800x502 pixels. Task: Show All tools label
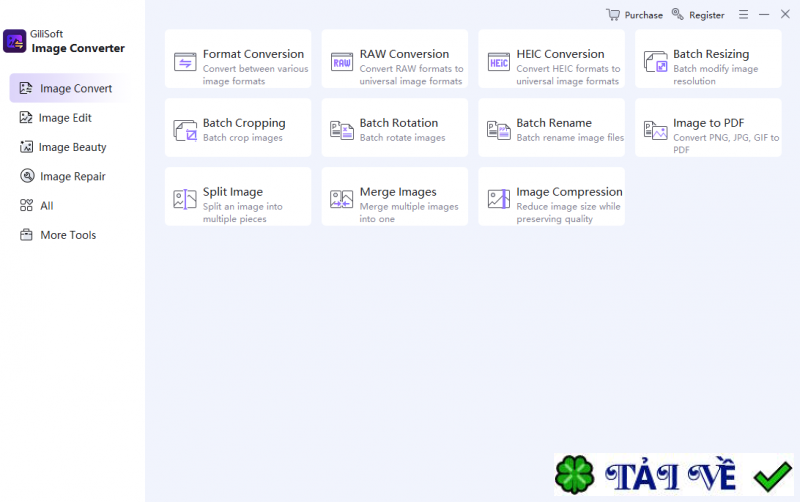tap(46, 206)
